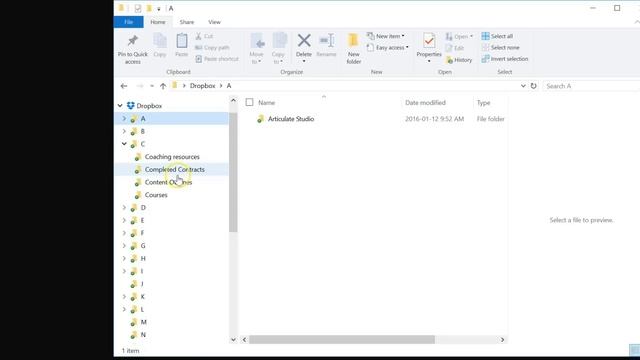Select Courses folder in tree
Screen dimensions: 640x360
tap(156, 195)
